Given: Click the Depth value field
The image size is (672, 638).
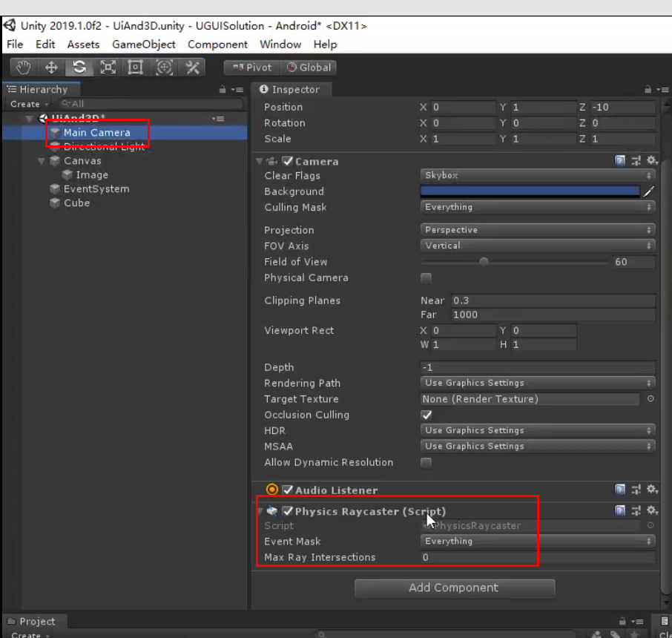Looking at the screenshot, I should pos(538,367).
